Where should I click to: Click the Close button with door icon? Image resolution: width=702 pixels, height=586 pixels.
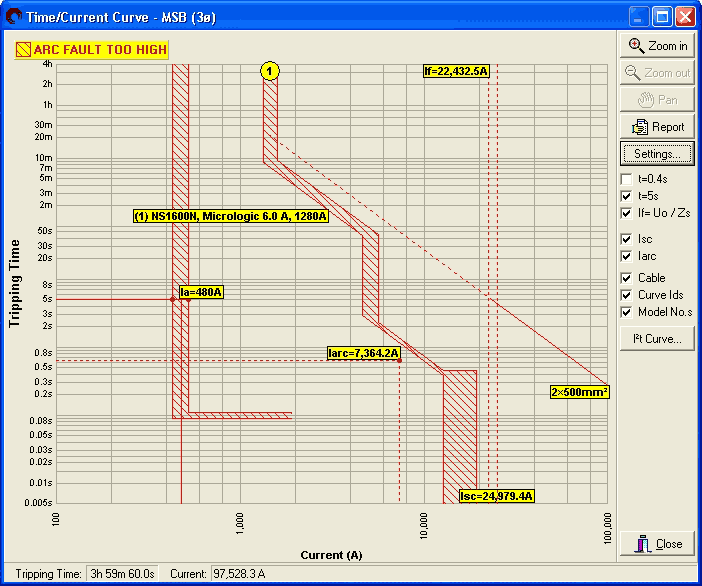(657, 544)
